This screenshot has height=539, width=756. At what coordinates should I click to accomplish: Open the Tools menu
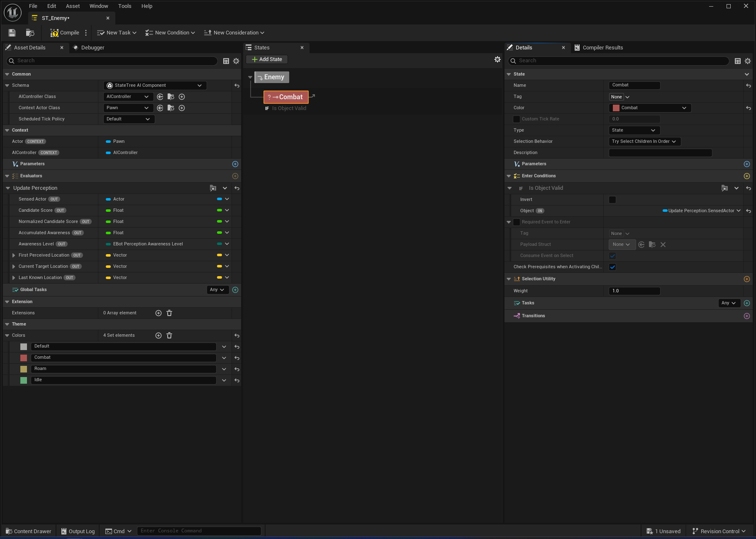[x=124, y=6]
